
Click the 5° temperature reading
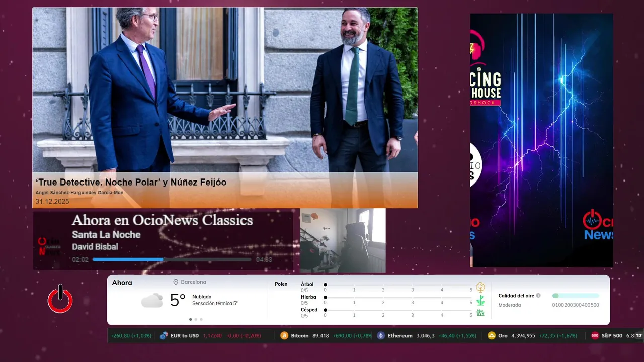[x=178, y=300]
